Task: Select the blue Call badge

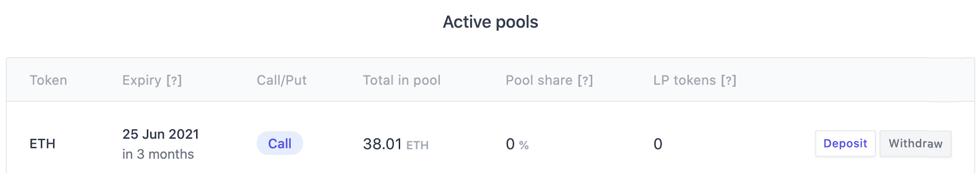Action: 280,143
